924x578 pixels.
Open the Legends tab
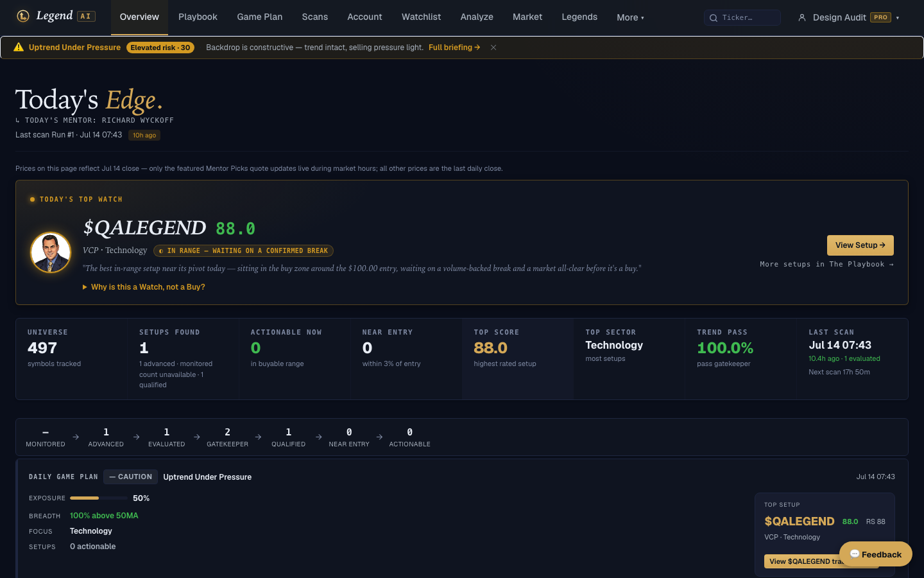579,17
